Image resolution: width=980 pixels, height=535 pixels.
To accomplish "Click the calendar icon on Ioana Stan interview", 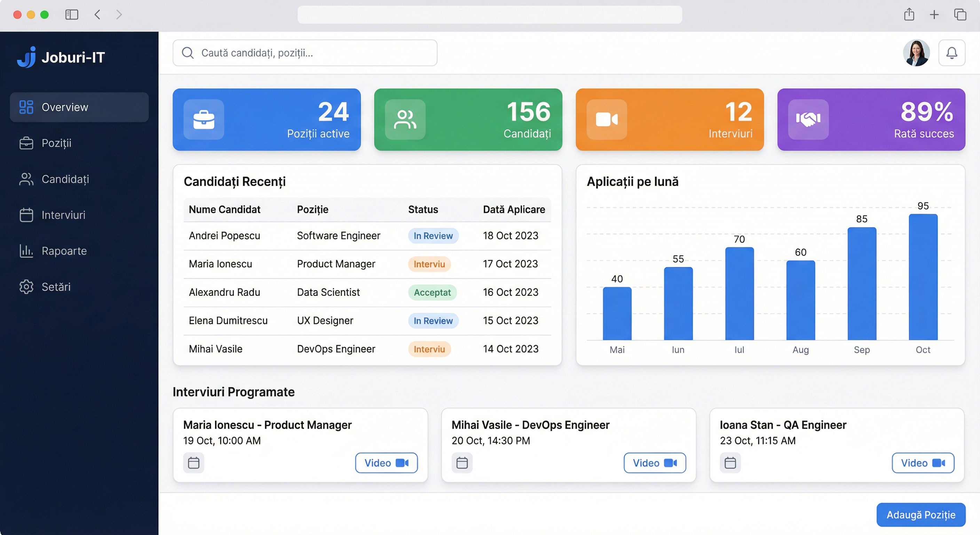I will pos(730,463).
